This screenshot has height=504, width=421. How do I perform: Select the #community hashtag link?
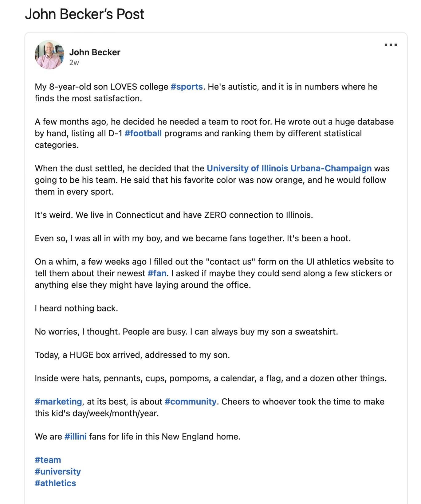[x=191, y=401]
